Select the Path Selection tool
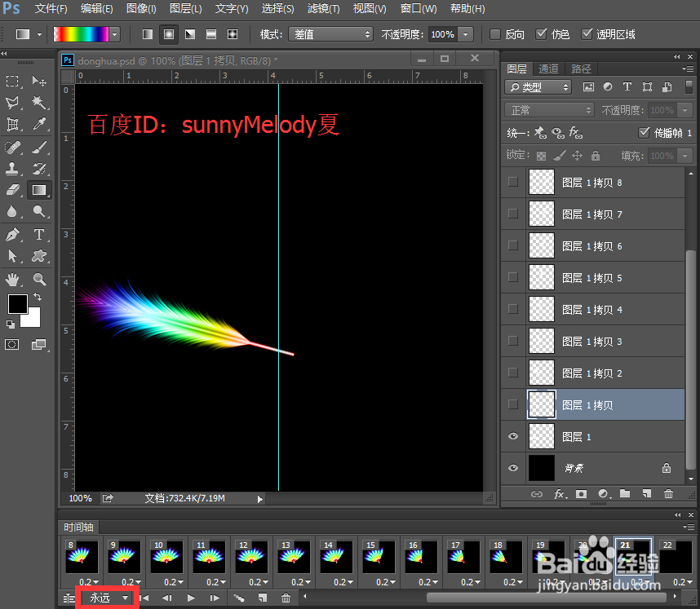 [x=12, y=256]
